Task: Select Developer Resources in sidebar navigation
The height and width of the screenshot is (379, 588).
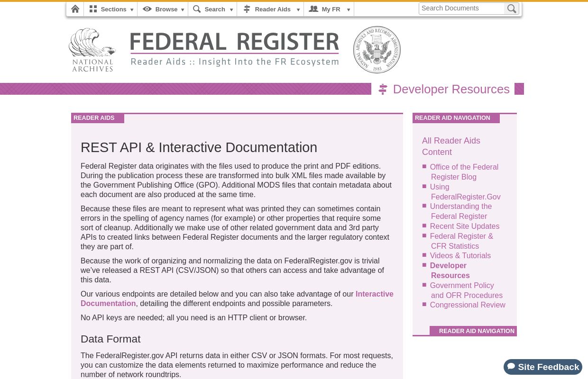Action: 450,271
